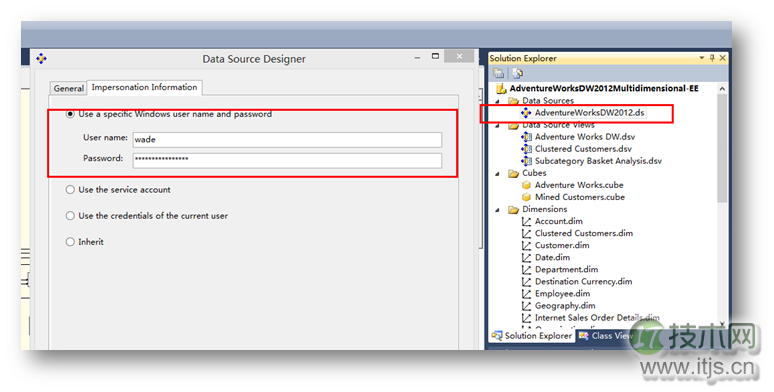The image size is (774, 392).
Task: Click the Cubes folder icon
Action: pyautogui.click(x=513, y=173)
